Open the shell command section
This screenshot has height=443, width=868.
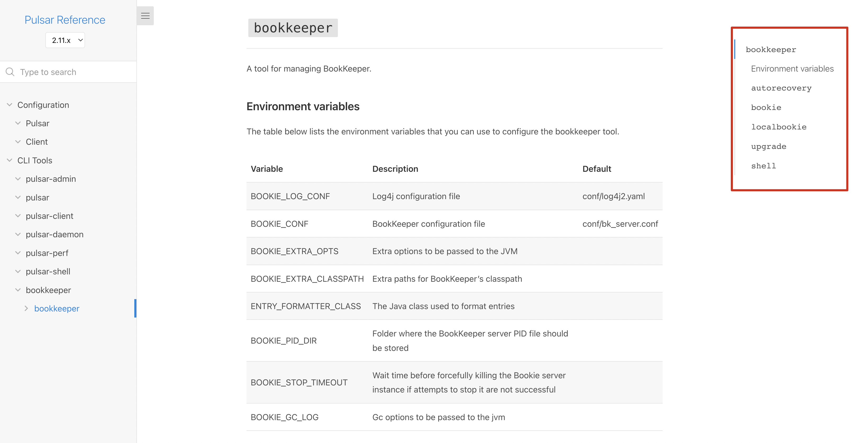763,165
